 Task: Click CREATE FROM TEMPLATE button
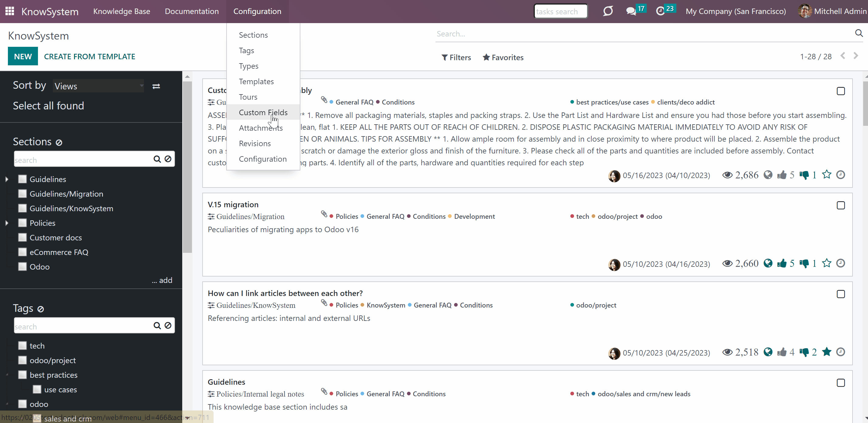[x=90, y=56]
